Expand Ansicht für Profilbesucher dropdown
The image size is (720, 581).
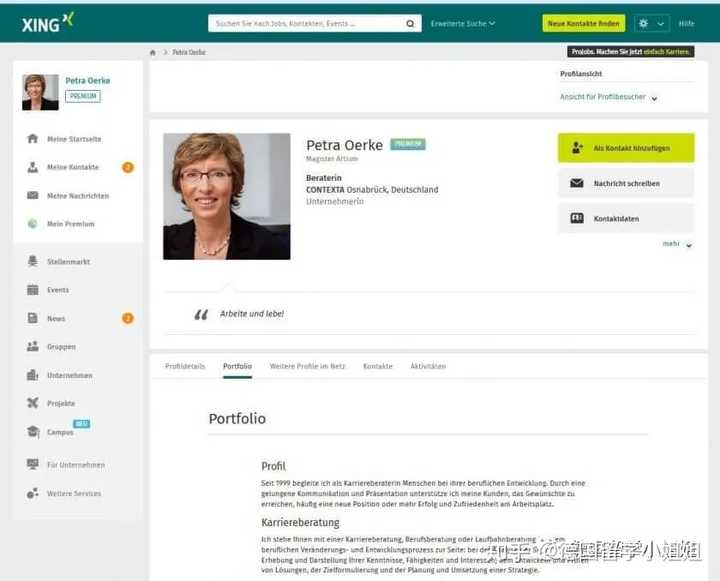coord(608,97)
